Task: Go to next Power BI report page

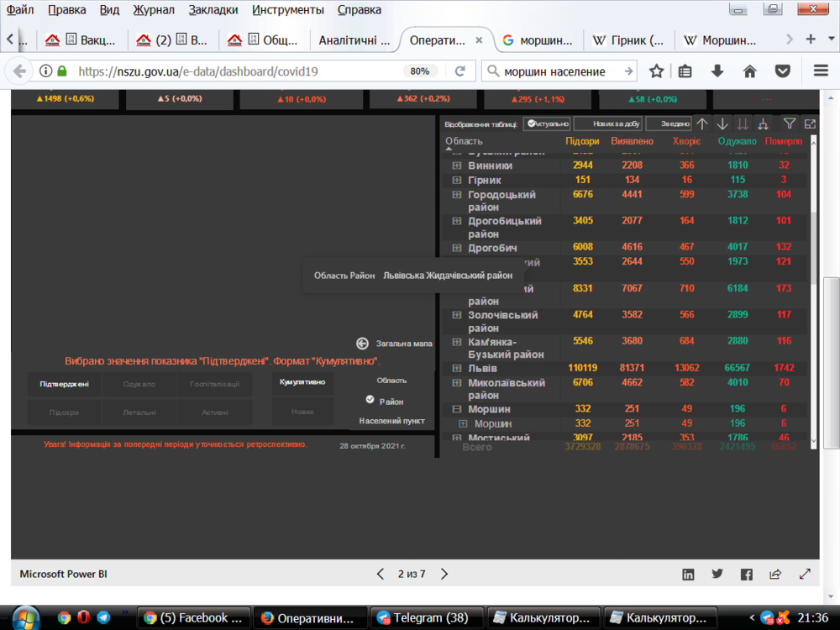Action: (444, 575)
